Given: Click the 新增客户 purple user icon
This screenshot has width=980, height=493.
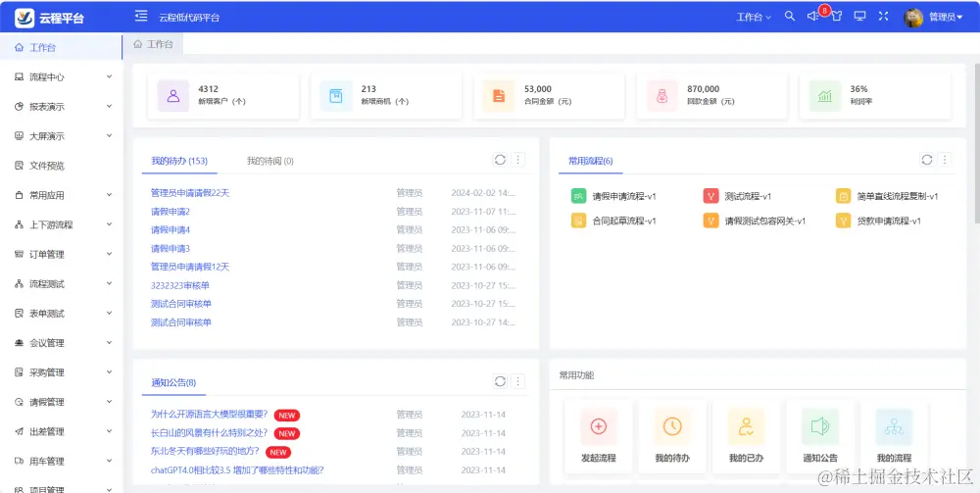Looking at the screenshot, I should point(173,96).
